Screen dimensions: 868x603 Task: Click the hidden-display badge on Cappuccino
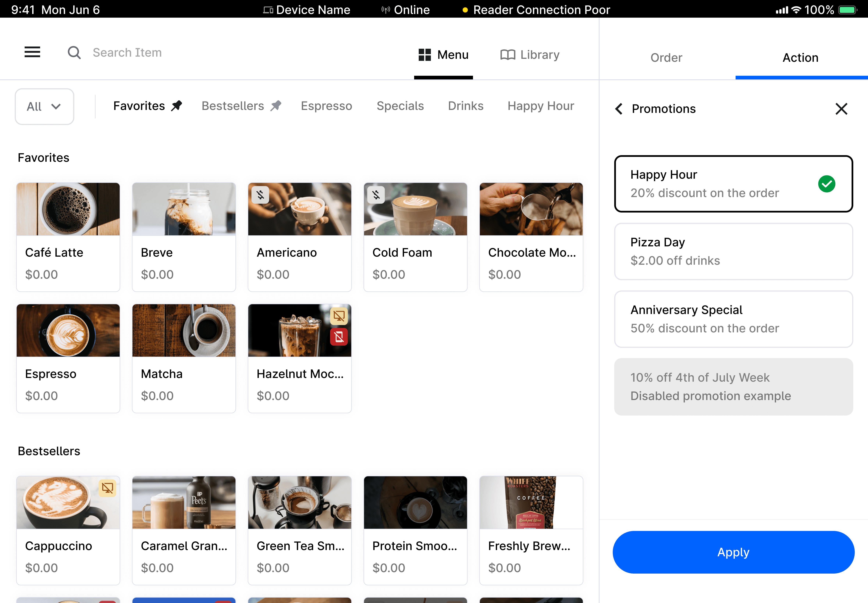pos(107,488)
